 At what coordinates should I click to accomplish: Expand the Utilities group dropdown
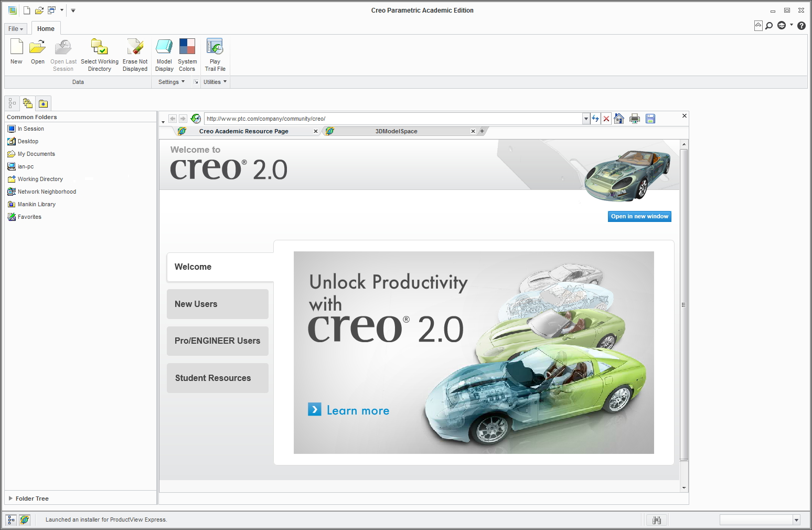[x=215, y=82]
